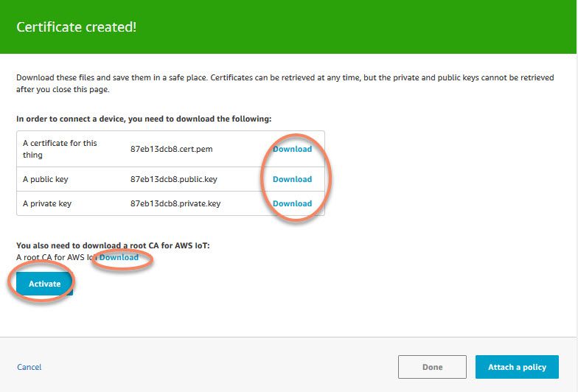Cancel the certificate dialog
Viewport: 578px width, 392px height.
coord(29,367)
